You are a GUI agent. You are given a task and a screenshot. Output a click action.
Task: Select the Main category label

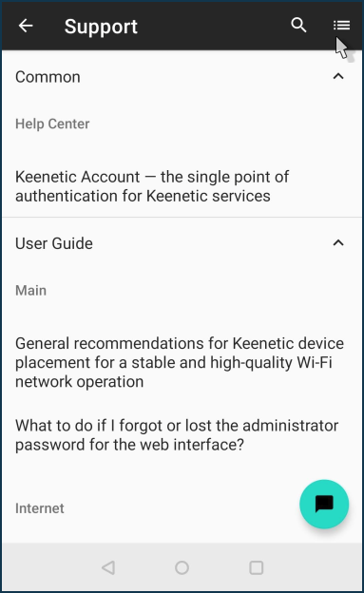click(30, 291)
